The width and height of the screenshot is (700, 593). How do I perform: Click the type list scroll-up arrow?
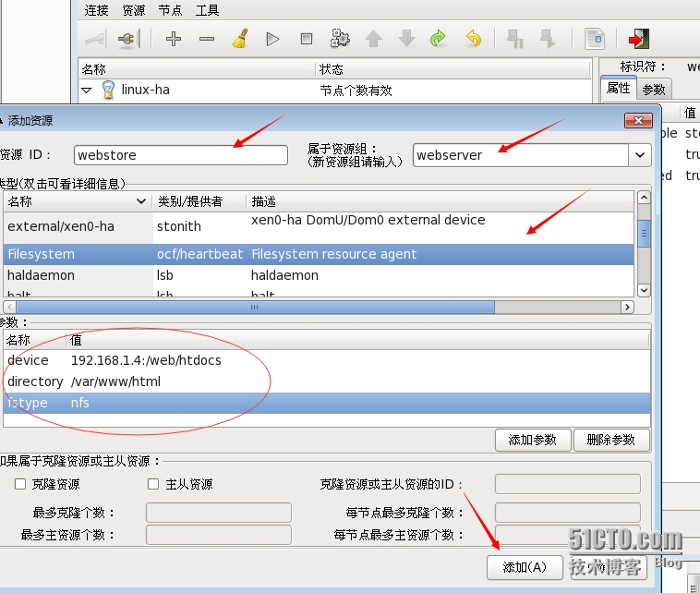644,198
